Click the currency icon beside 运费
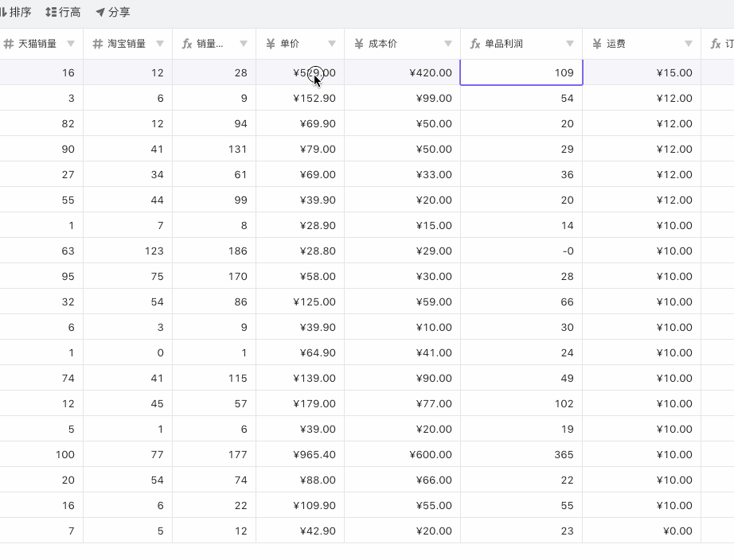Image resolution: width=734 pixels, height=560 pixels. [x=597, y=44]
